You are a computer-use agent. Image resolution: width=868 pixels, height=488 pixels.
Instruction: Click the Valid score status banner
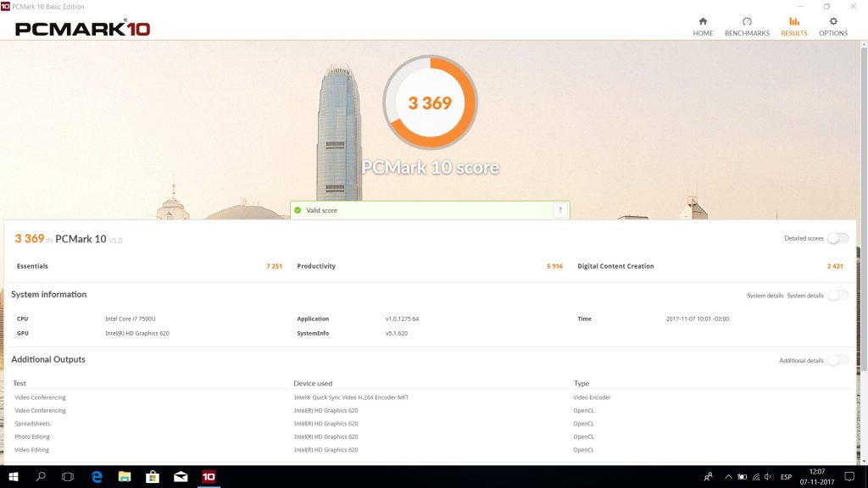pos(424,210)
